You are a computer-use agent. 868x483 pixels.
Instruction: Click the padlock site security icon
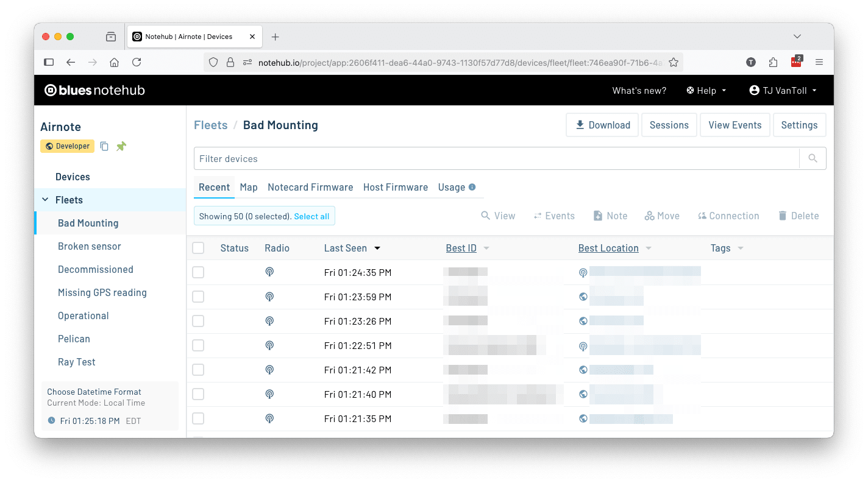(x=230, y=62)
